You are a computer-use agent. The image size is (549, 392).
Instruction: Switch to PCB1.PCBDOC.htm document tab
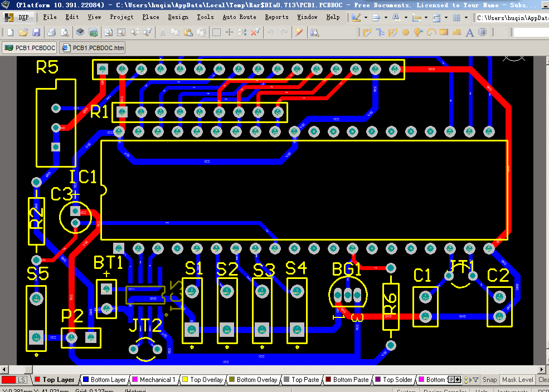point(93,48)
